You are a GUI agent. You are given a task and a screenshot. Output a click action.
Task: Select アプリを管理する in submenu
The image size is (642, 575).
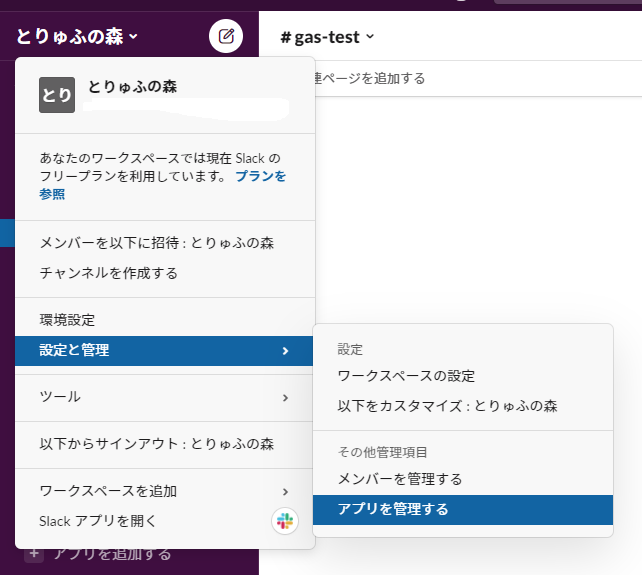[463, 509]
